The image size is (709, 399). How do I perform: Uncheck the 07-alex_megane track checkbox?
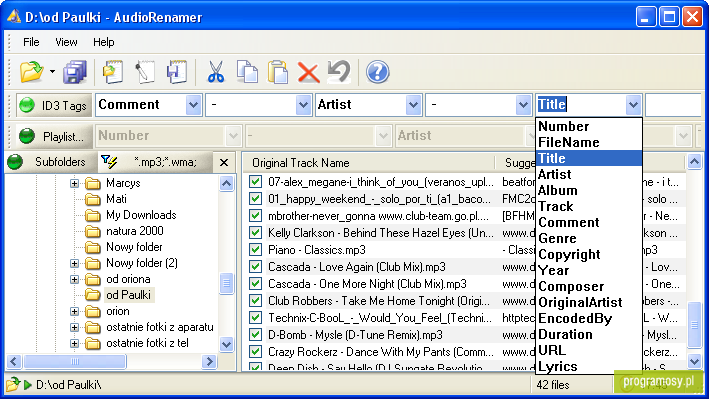click(255, 182)
